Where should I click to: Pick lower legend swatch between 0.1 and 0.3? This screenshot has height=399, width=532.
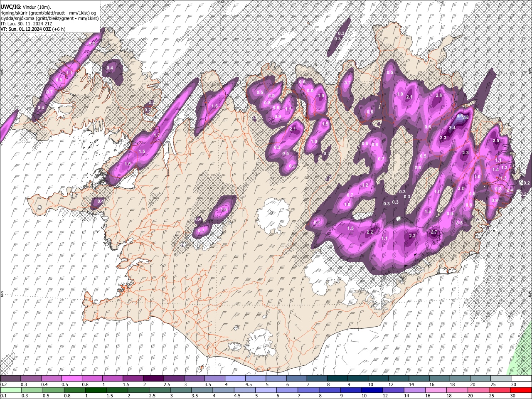11,390
